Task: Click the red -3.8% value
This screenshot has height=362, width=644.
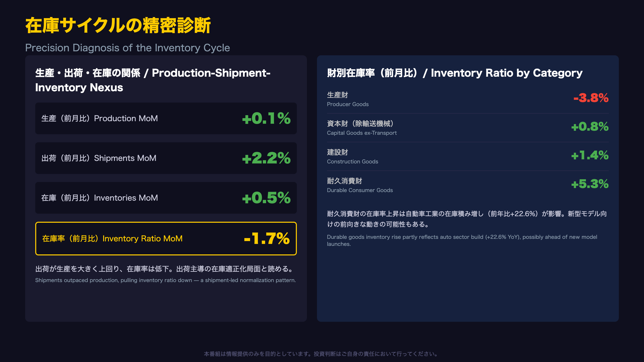Action: pos(591,98)
